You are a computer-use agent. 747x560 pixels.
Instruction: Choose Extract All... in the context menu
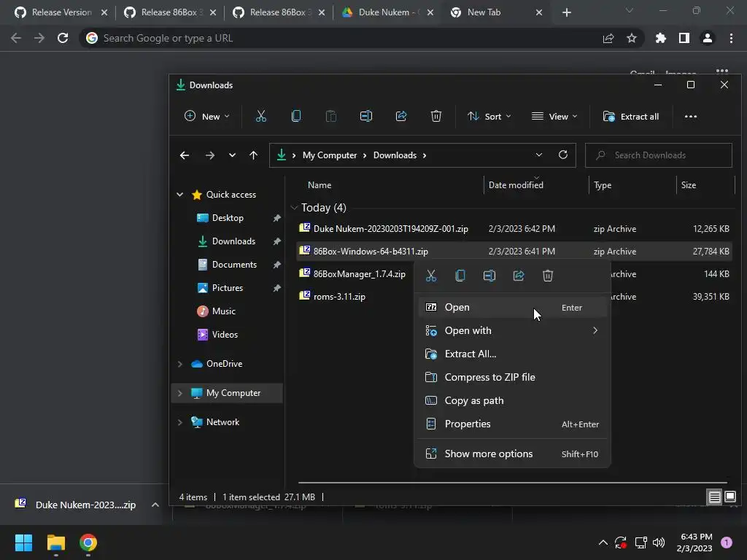(513, 354)
